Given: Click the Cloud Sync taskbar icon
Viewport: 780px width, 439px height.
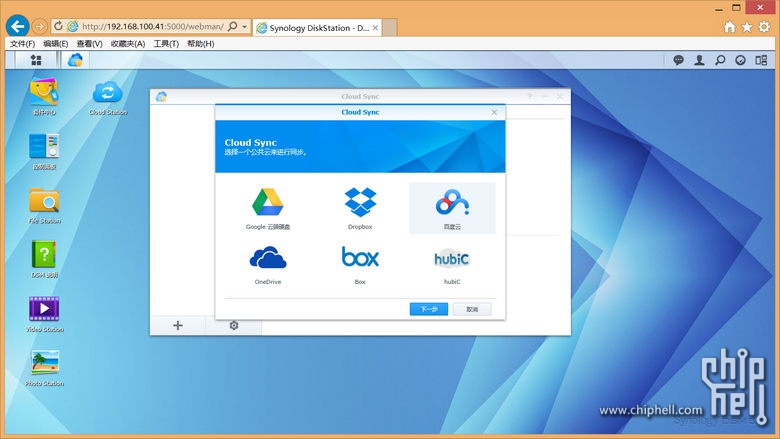Looking at the screenshot, I should tap(75, 60).
